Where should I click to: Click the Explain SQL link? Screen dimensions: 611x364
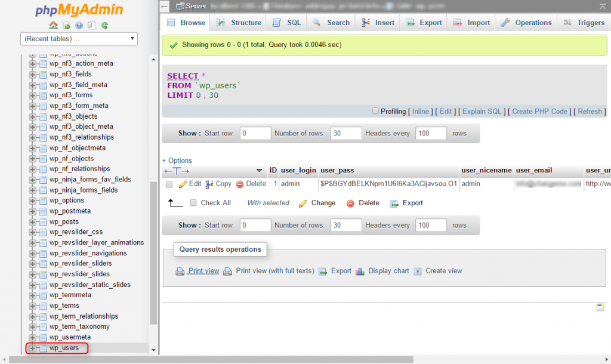[482, 112]
